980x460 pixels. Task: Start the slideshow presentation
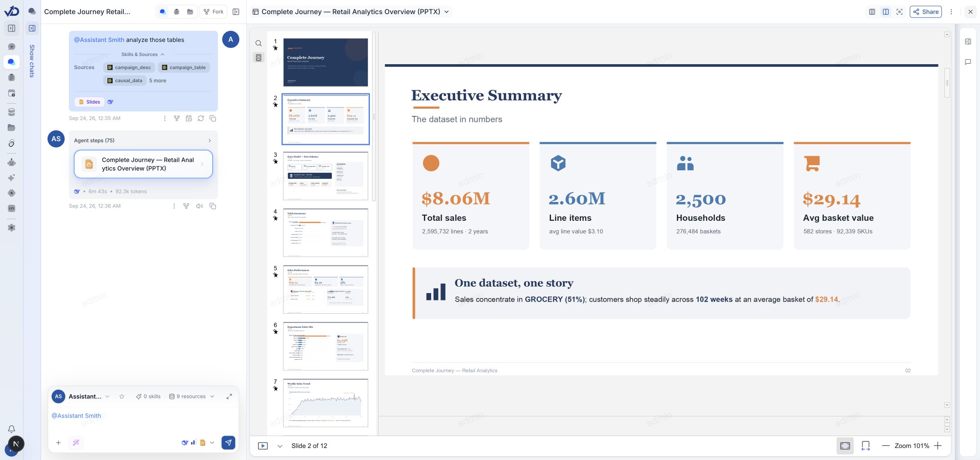[x=263, y=446]
